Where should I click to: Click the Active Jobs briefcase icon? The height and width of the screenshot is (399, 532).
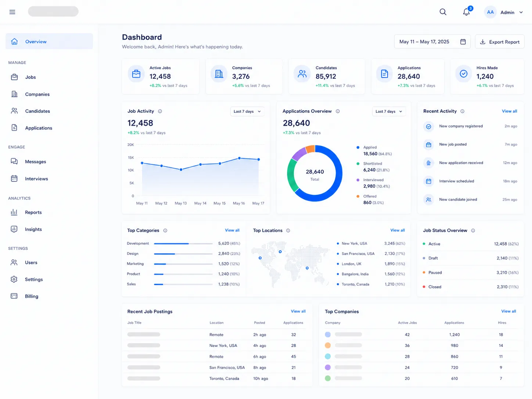136,74
